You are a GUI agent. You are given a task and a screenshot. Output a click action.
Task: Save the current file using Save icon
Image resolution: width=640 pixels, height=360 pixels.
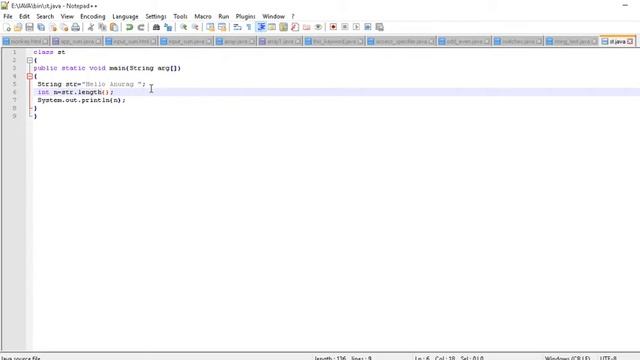(29, 27)
